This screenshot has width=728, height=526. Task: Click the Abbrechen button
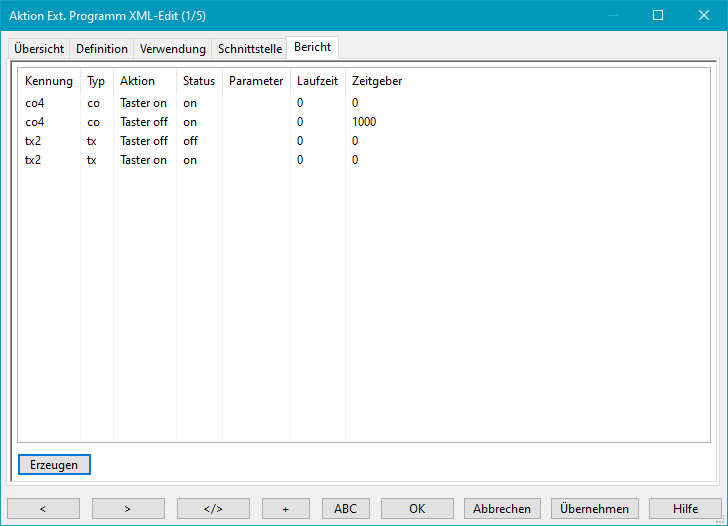(502, 508)
